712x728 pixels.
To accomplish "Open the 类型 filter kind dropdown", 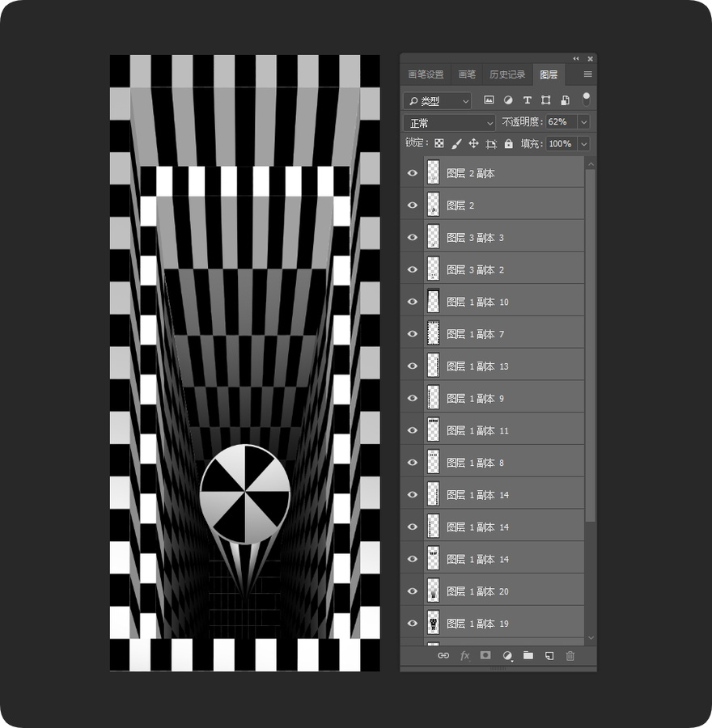I will point(438,100).
